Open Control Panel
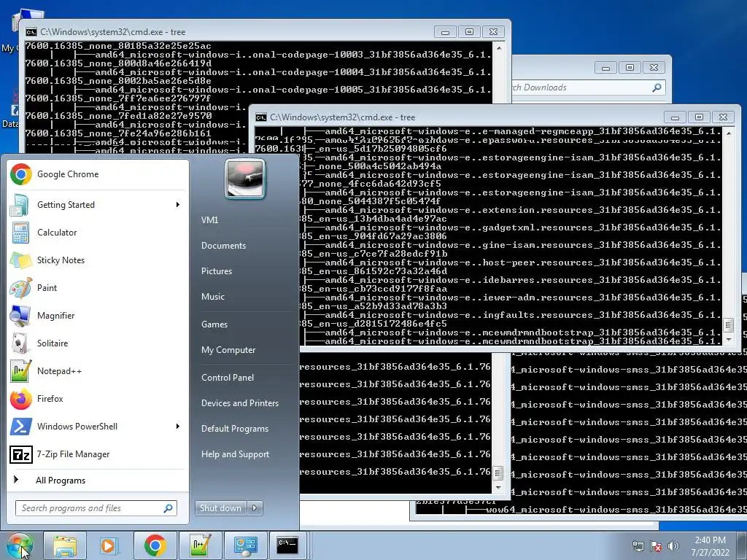 point(228,378)
